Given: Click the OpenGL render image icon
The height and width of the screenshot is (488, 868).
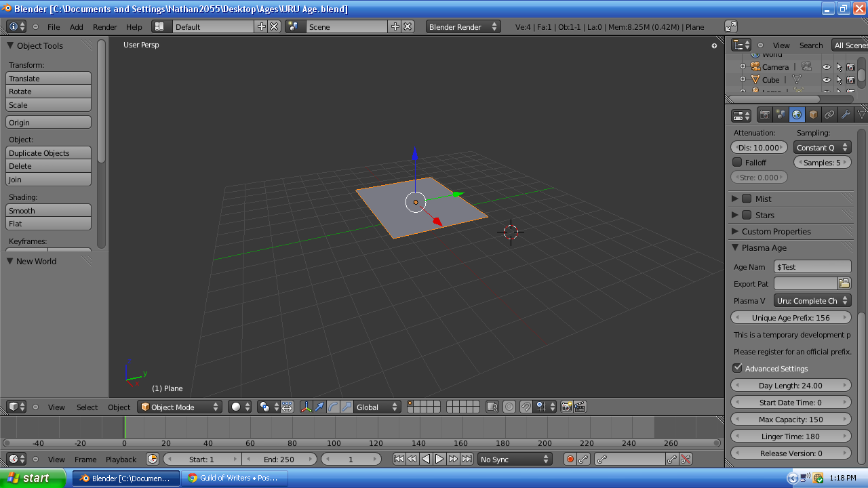Looking at the screenshot, I should click(566, 407).
